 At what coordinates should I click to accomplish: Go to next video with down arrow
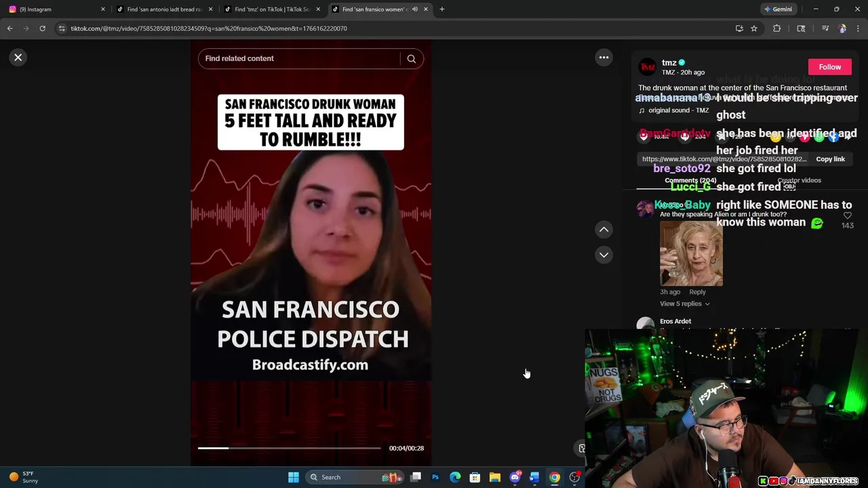604,255
